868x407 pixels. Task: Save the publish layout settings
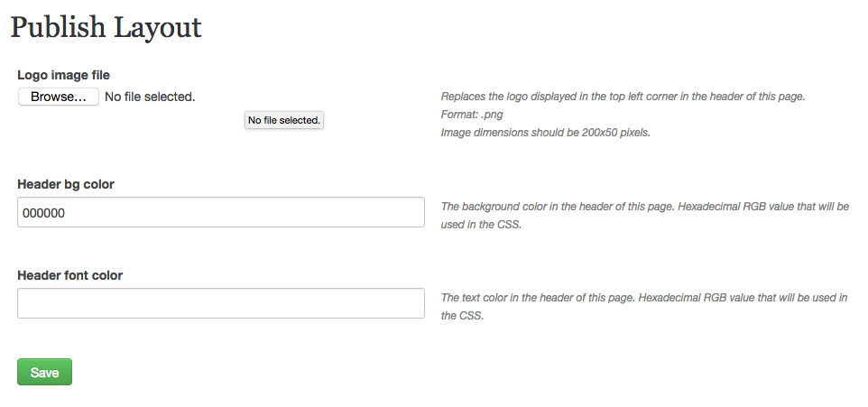(44, 372)
